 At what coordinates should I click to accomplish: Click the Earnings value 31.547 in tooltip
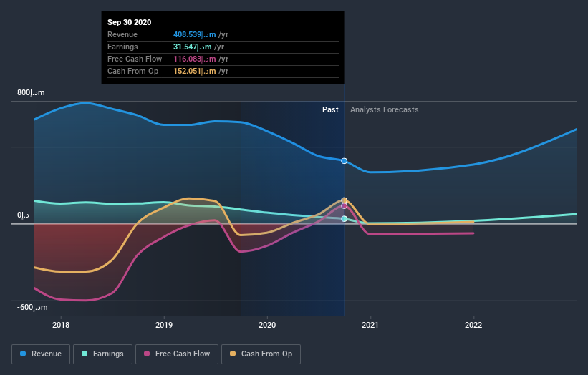[193, 47]
